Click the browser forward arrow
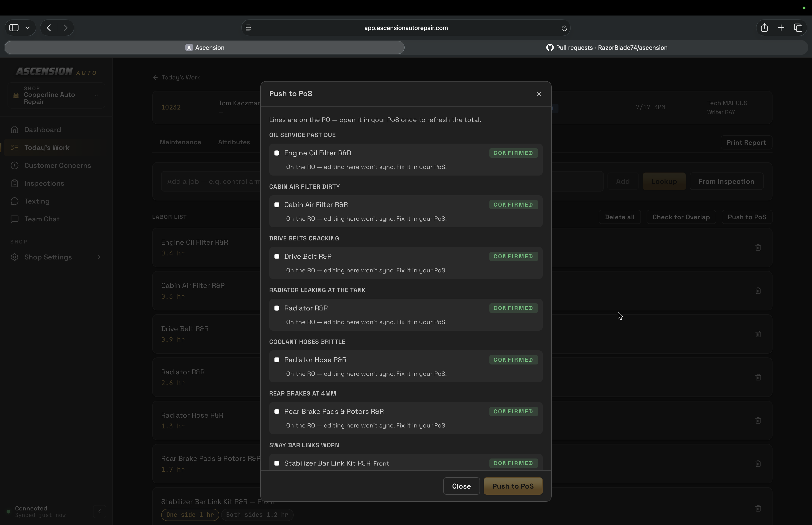 (65, 28)
